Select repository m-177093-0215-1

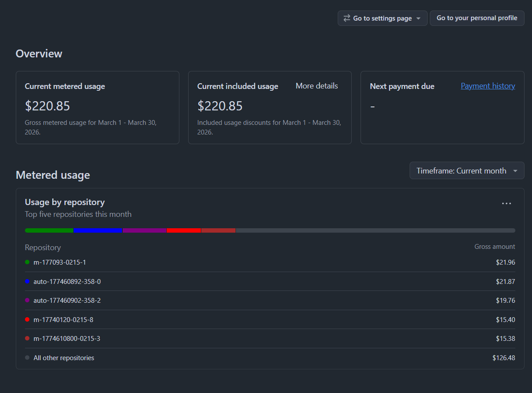60,262
